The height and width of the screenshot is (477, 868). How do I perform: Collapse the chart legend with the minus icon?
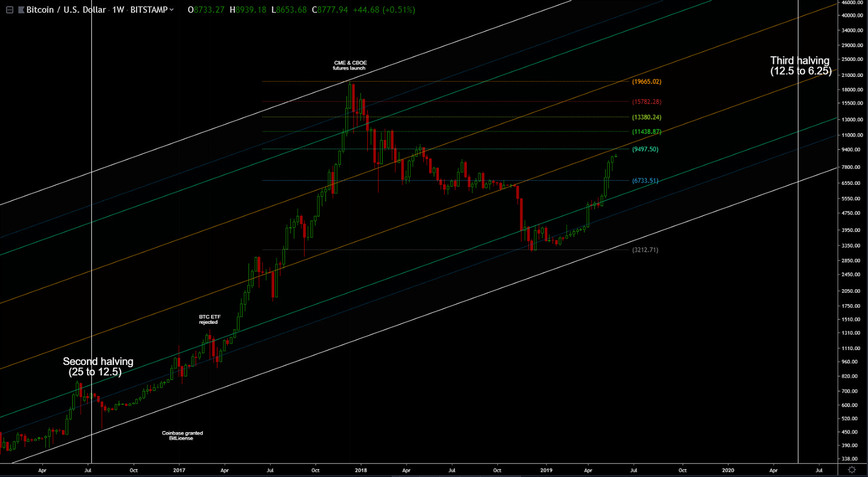click(10, 10)
